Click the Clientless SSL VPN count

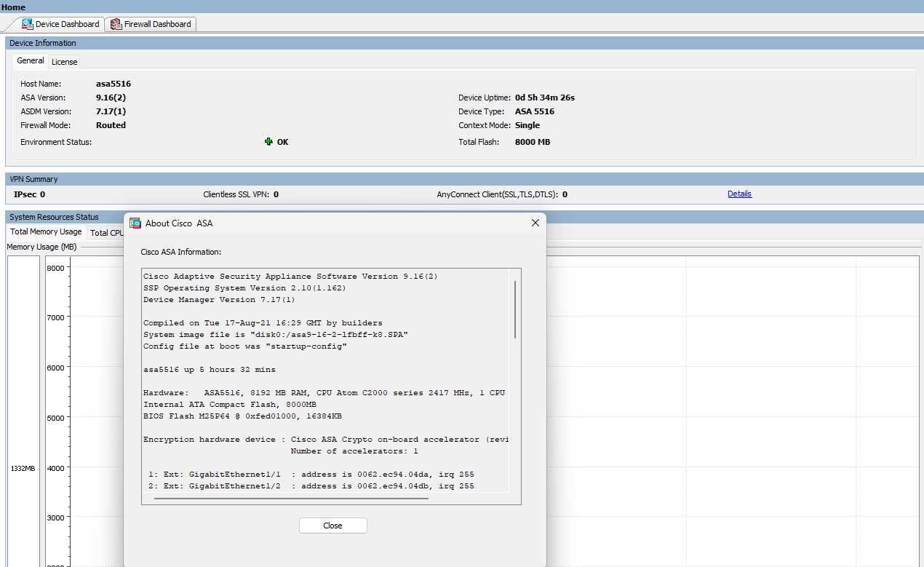click(276, 194)
